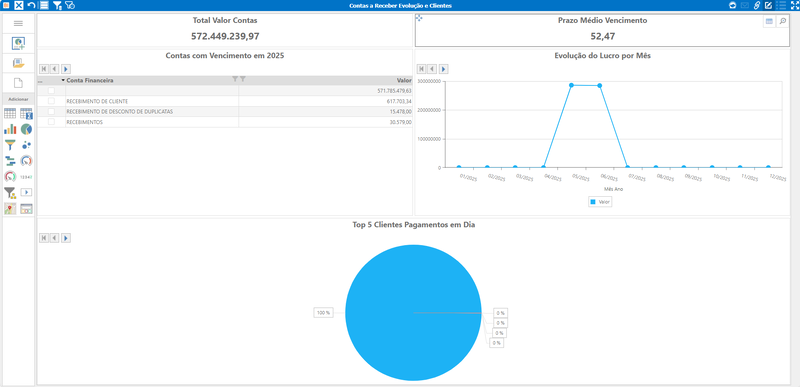Viewport: 800px width, 387px height.
Task: Create a blank new dashboard page icon
Action: tap(18, 83)
